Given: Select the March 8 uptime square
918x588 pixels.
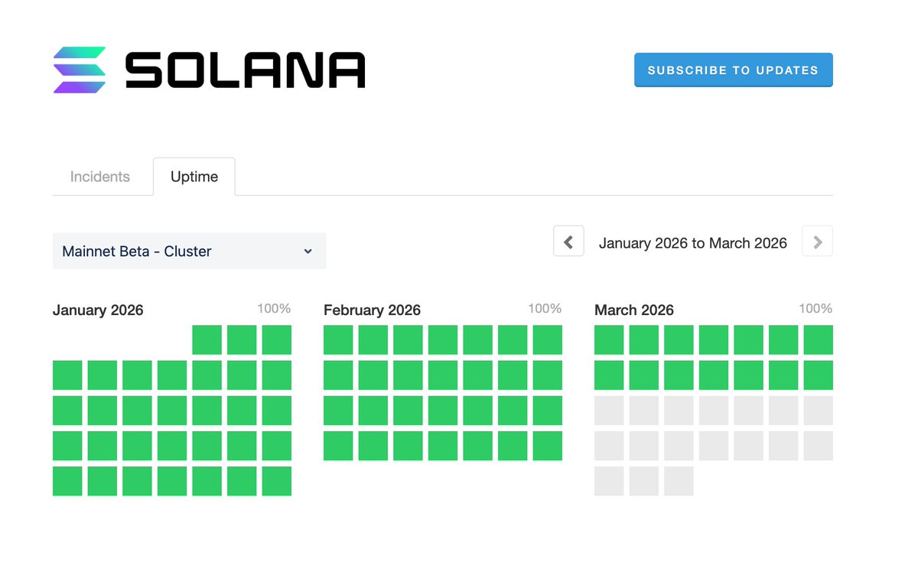Looking at the screenshot, I should (x=609, y=375).
